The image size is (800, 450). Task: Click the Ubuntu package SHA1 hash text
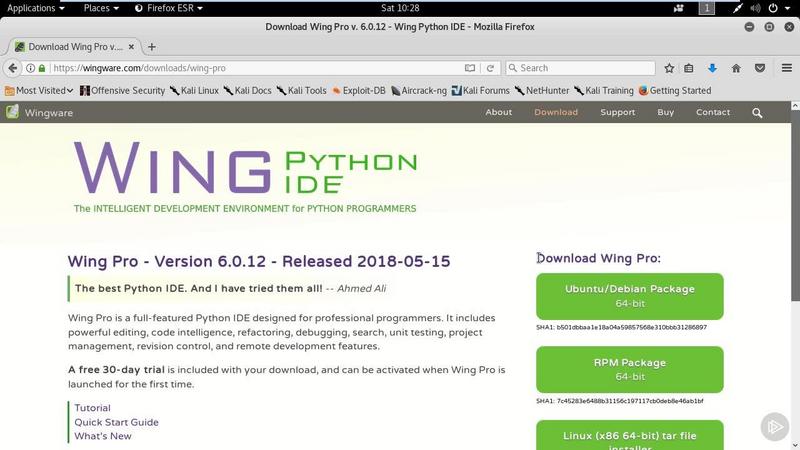point(621,328)
